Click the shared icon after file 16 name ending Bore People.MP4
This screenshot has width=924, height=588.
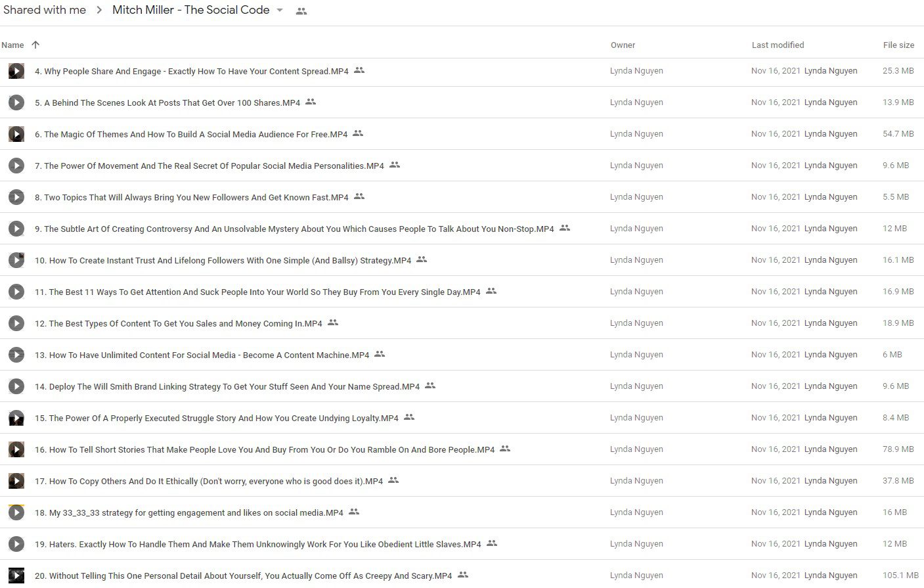click(x=505, y=449)
